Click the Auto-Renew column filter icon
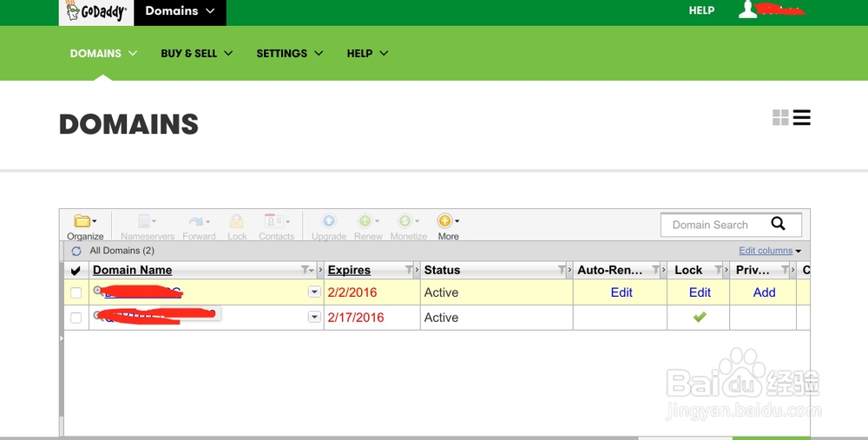This screenshot has width=868, height=440. [656, 270]
